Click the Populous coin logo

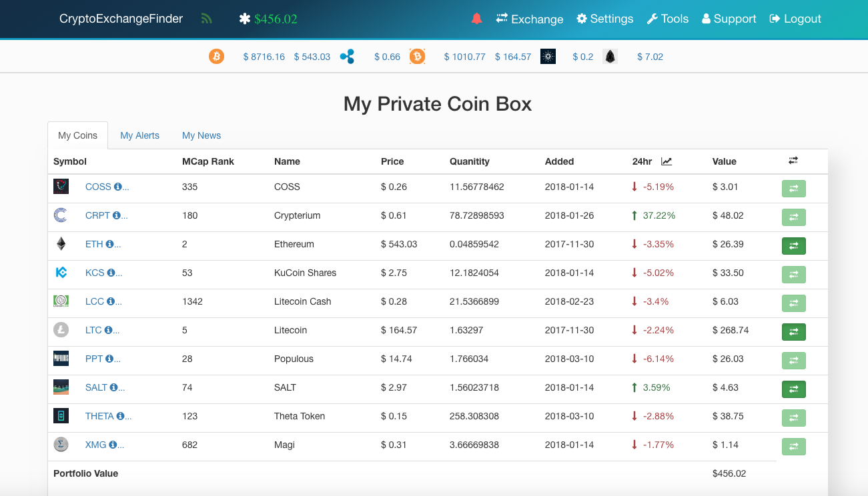coord(61,359)
